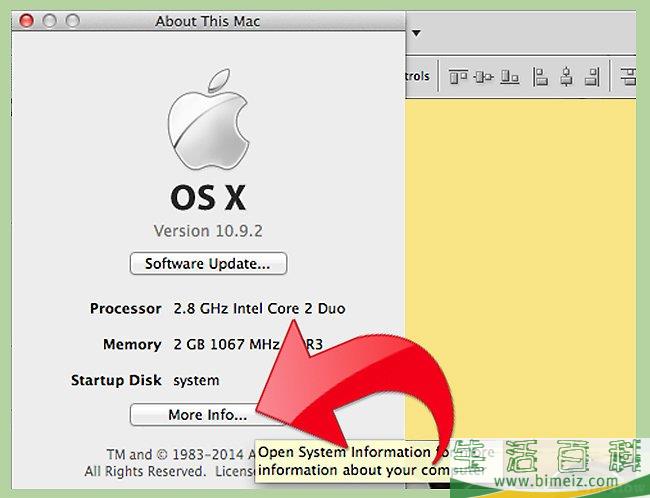Viewport: 650px width, 498px height.
Task: Click the Version 10.9.2 text
Action: [x=208, y=231]
